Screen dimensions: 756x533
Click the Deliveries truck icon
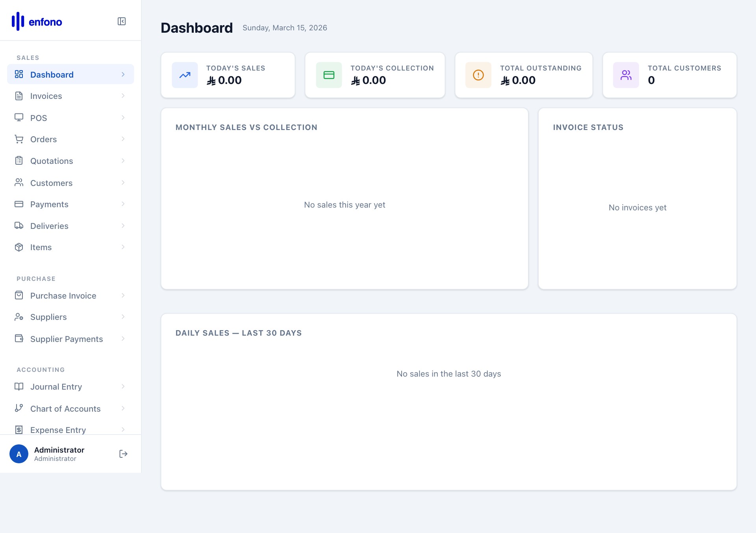(19, 226)
